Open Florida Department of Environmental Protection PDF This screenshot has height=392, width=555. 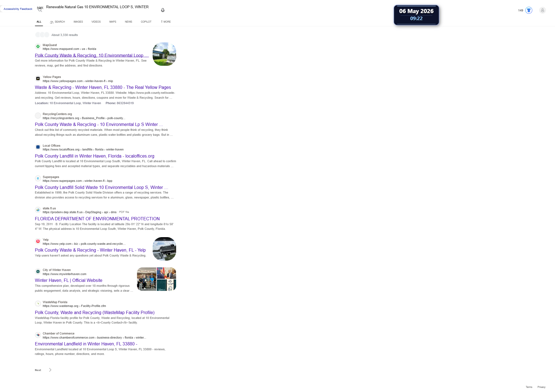click(x=97, y=219)
